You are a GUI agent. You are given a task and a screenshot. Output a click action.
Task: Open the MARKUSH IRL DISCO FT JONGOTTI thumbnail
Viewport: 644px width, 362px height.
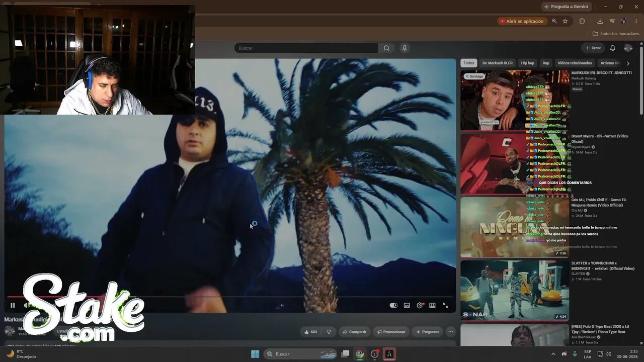click(x=515, y=101)
